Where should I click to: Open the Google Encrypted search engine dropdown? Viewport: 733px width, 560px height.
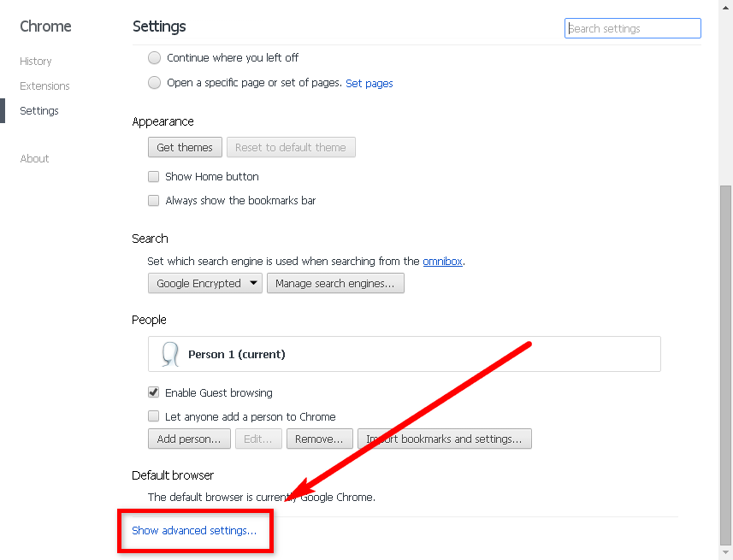[205, 284]
